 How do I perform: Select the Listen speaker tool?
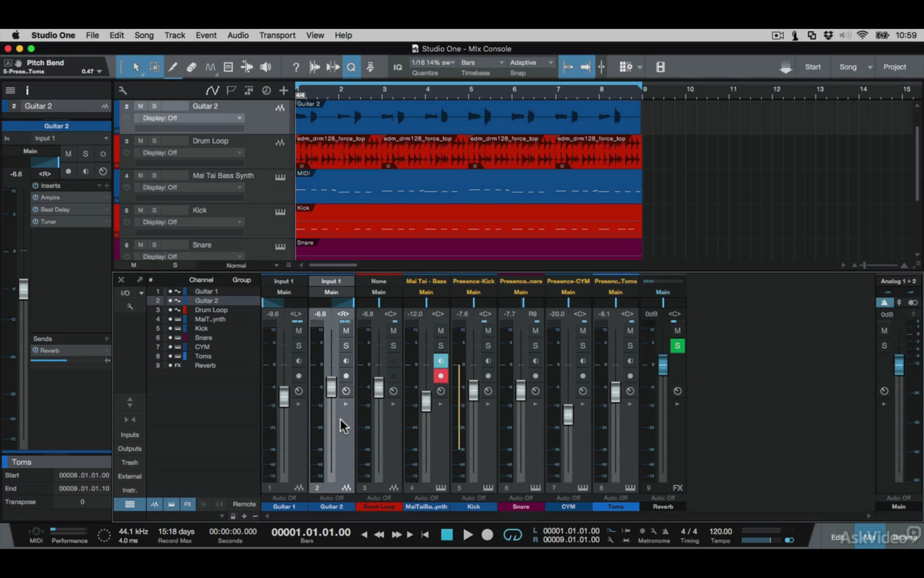265,67
